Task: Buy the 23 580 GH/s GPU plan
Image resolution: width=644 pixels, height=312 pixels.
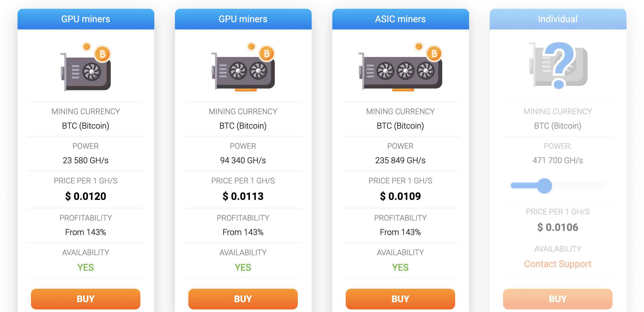Action: tap(86, 299)
